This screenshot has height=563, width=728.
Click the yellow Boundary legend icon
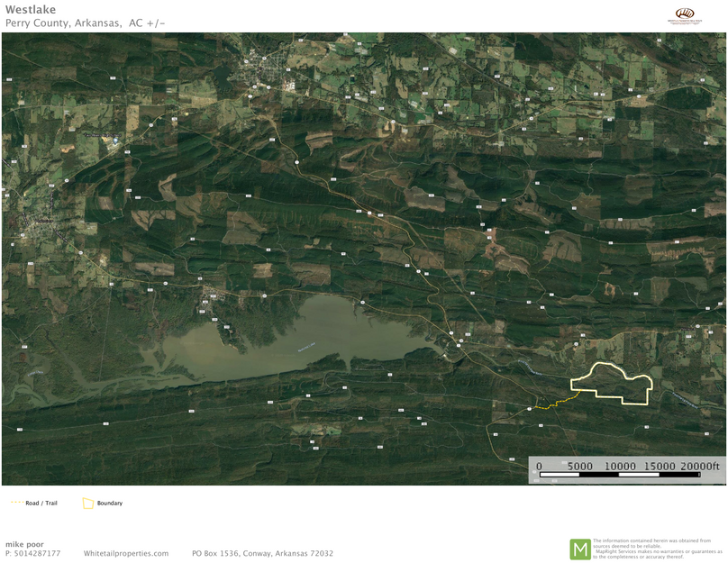tap(88, 503)
